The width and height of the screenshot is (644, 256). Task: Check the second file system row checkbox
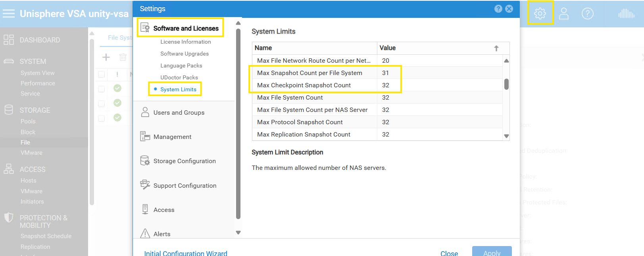(x=102, y=104)
